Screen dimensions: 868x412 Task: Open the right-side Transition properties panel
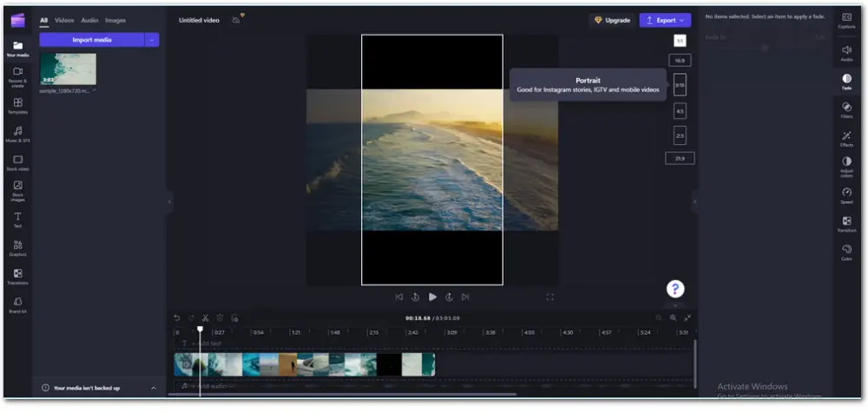point(846,224)
